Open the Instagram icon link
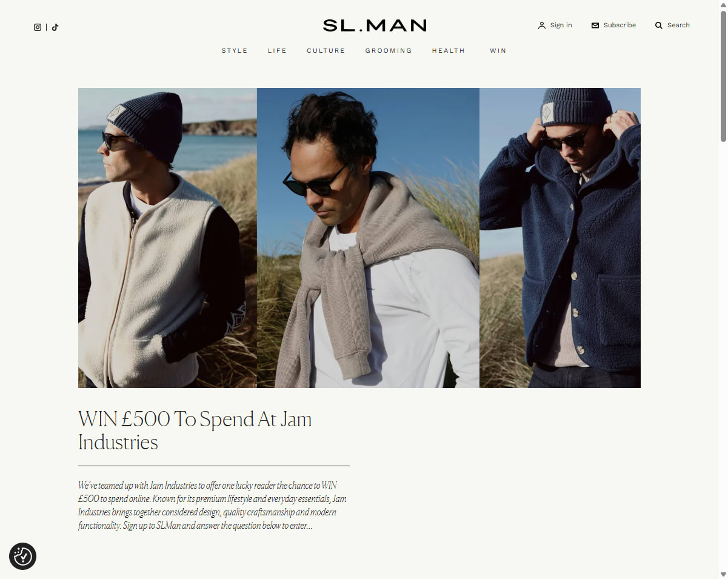Screen dimensions: 728x579 (x=38, y=27)
